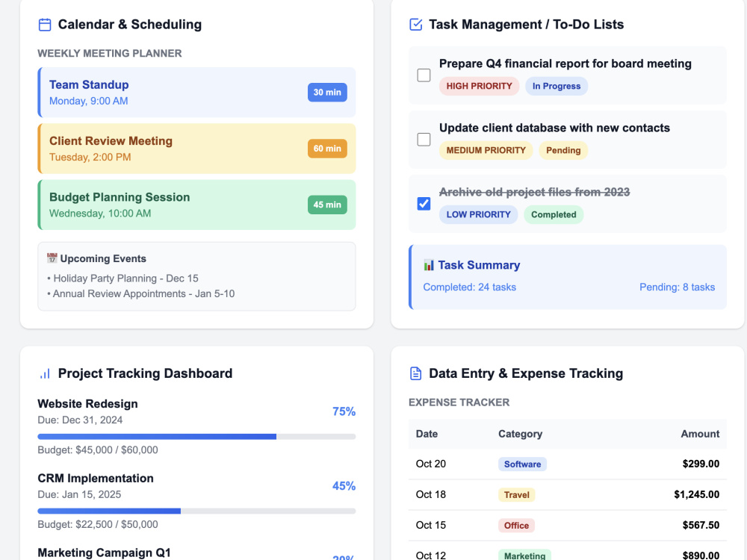Image resolution: width=747 pixels, height=560 pixels.
Task: Click the 75% completion value
Action: pyautogui.click(x=344, y=411)
